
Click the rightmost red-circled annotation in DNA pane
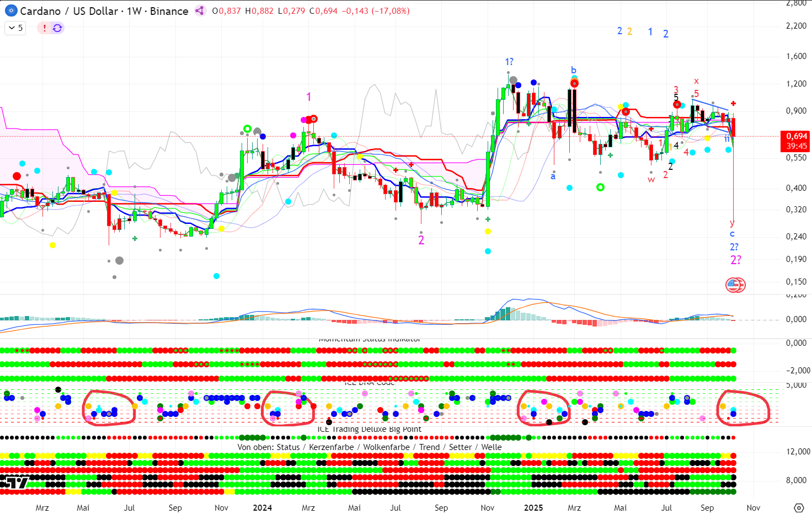tap(742, 408)
